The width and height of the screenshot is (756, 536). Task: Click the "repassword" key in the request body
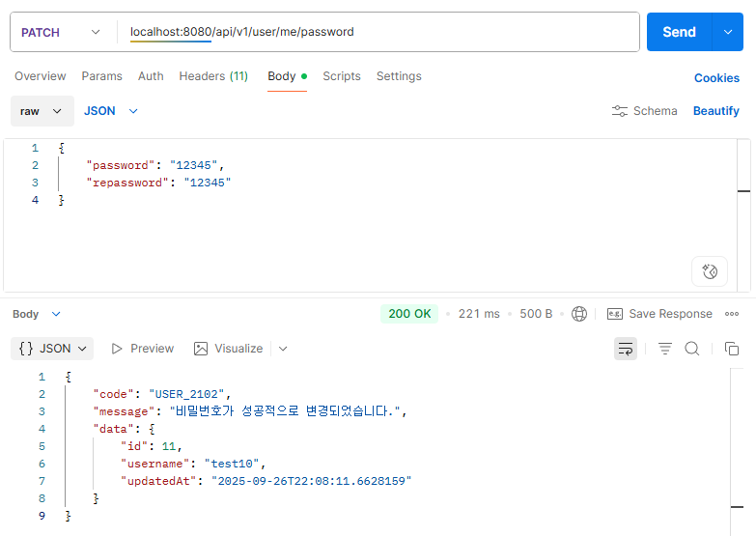coord(127,183)
